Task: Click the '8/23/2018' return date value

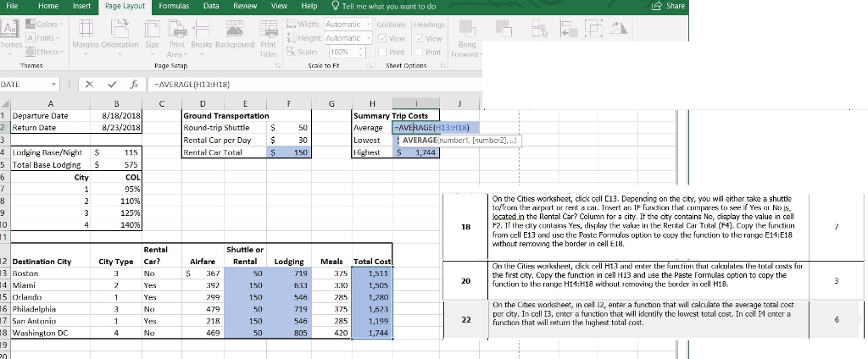Action: pyautogui.click(x=116, y=127)
